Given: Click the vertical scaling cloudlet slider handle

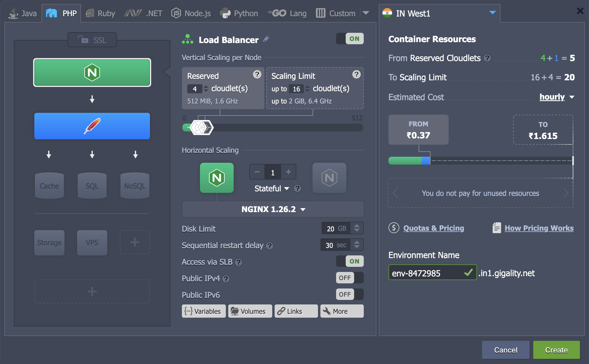Looking at the screenshot, I should 202,128.
